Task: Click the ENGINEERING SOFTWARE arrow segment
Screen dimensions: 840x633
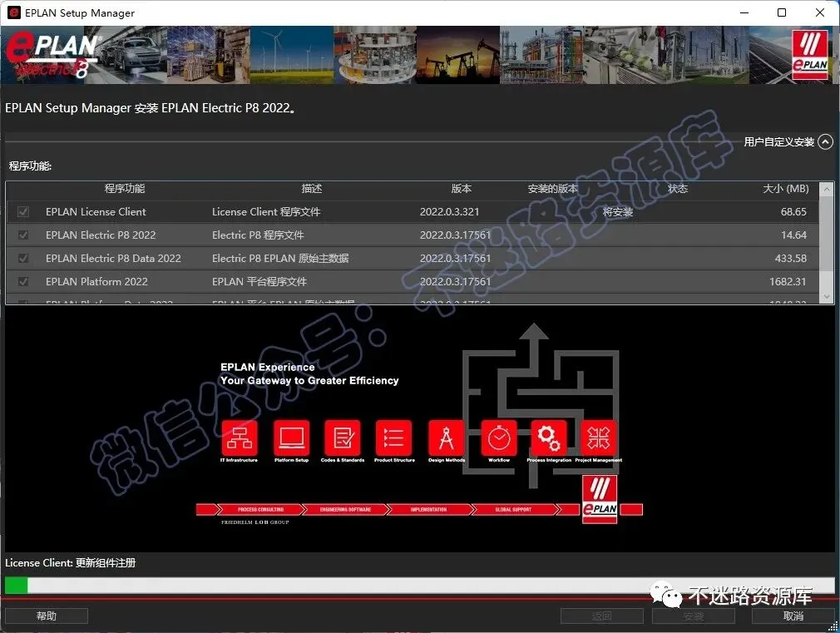Action: pos(345,509)
